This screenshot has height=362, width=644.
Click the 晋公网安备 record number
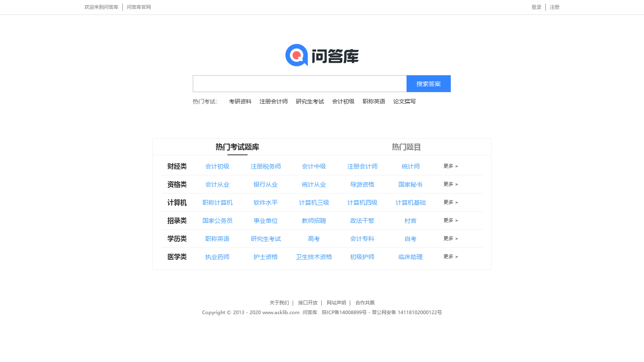pos(407,313)
